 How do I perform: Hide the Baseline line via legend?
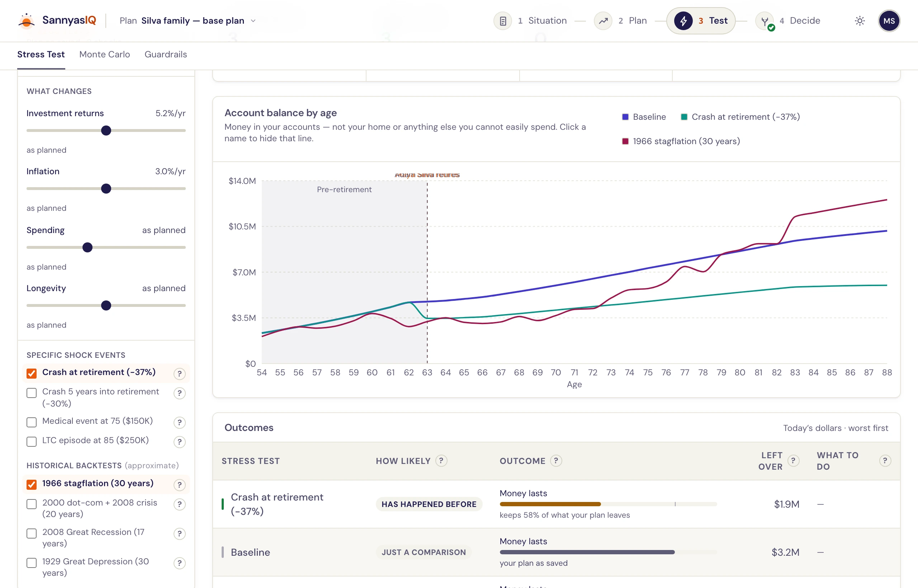click(644, 117)
